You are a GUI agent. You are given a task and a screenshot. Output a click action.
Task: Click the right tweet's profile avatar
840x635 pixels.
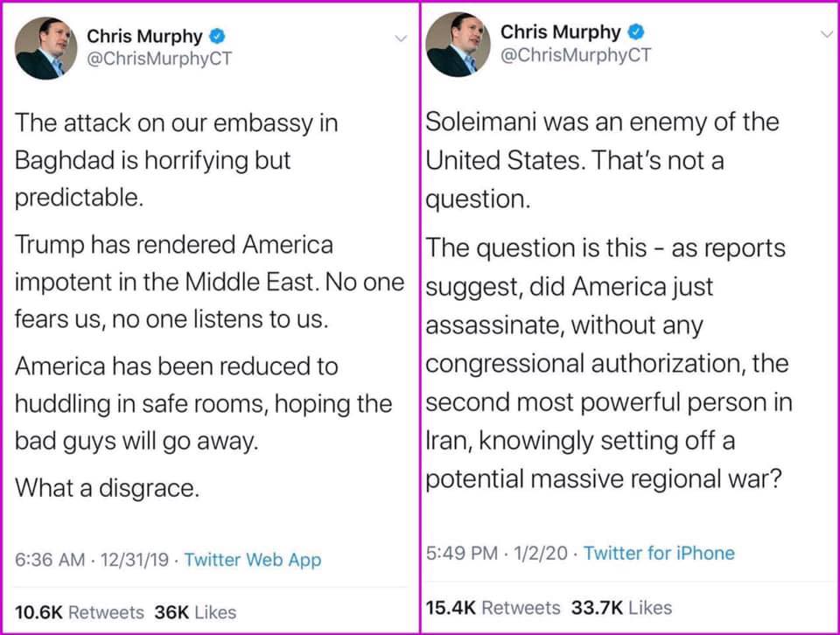coord(458,45)
